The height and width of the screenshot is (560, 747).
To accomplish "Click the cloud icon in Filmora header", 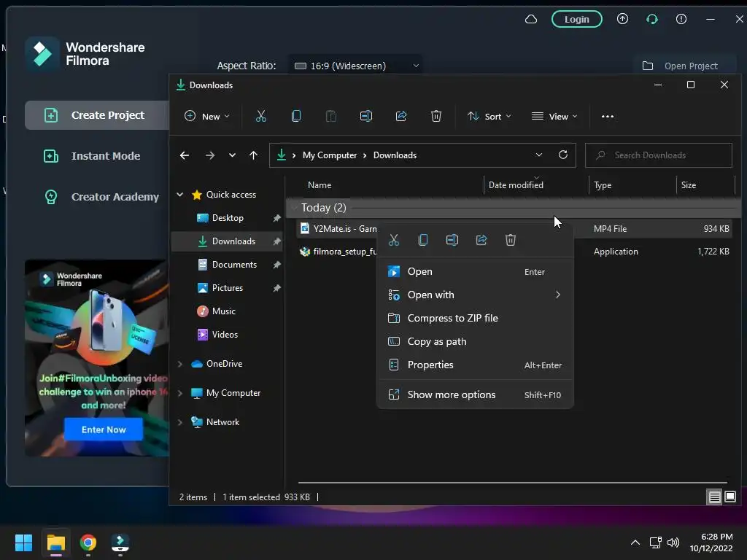I will (531, 19).
